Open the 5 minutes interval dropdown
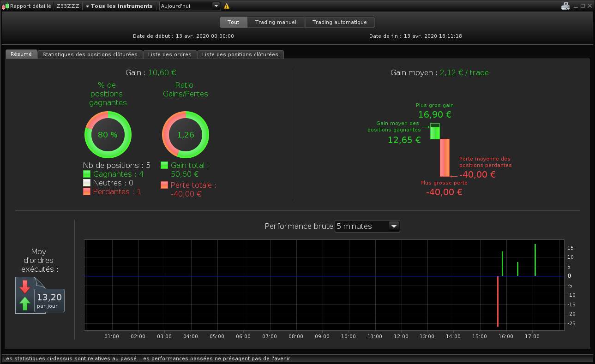The width and height of the screenshot is (595, 364). [367, 226]
